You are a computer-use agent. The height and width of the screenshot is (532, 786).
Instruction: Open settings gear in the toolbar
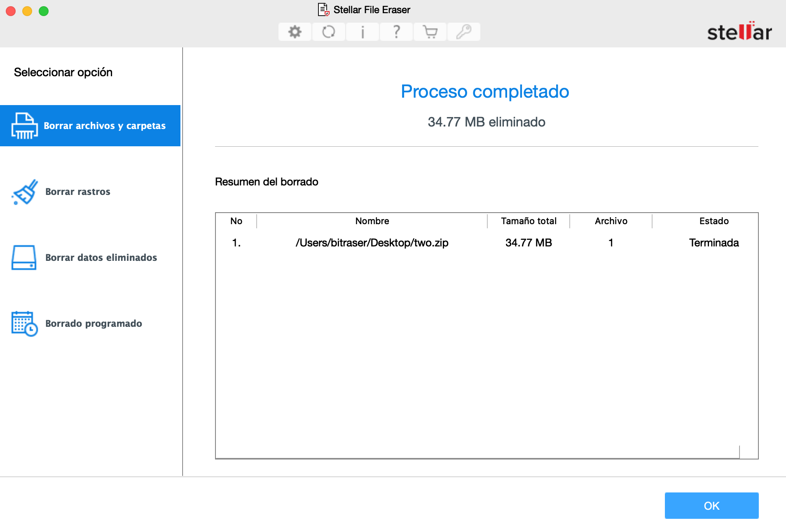tap(295, 32)
